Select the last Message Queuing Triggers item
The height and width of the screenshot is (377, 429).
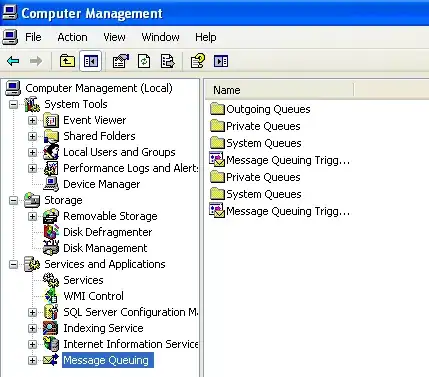tap(280, 211)
